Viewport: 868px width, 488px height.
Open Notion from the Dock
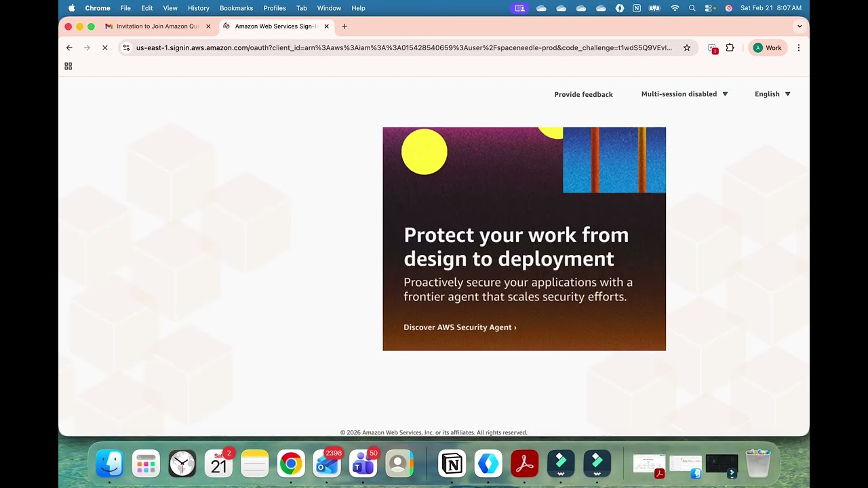(x=452, y=464)
